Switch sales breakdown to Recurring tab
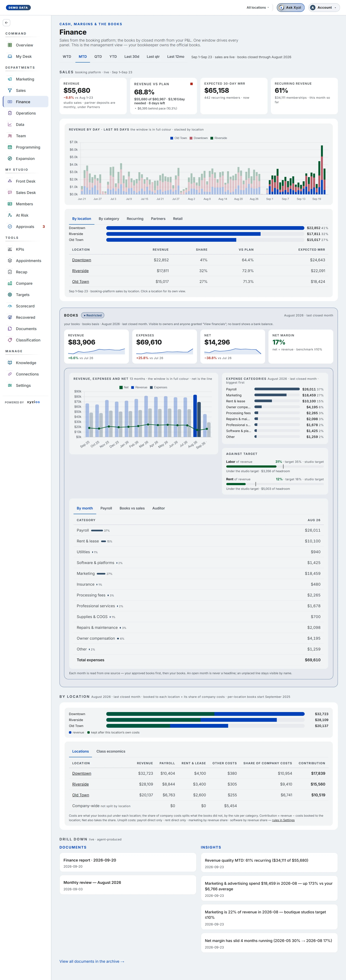Viewport: 346px width, 980px height. pyautogui.click(x=135, y=219)
